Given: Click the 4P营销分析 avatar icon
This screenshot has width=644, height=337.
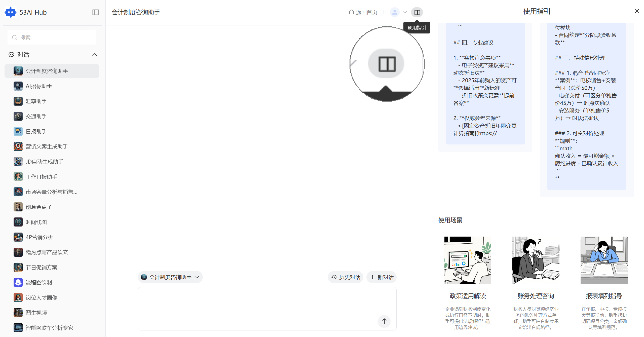Looking at the screenshot, I should (18, 237).
